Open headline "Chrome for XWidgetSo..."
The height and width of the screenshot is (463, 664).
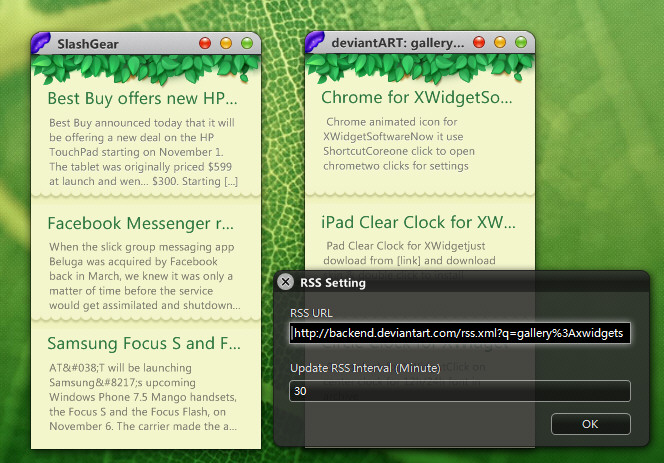tap(417, 98)
